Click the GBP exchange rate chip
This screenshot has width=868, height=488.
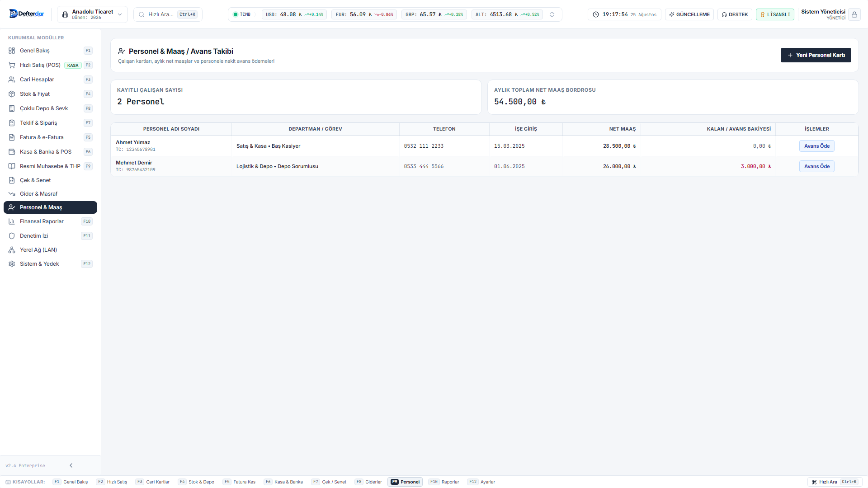point(434,14)
